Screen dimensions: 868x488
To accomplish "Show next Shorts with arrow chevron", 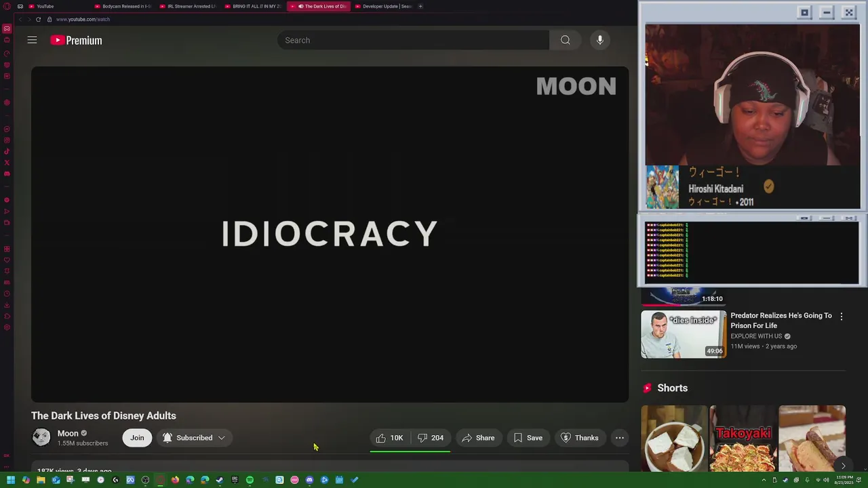I will (843, 465).
